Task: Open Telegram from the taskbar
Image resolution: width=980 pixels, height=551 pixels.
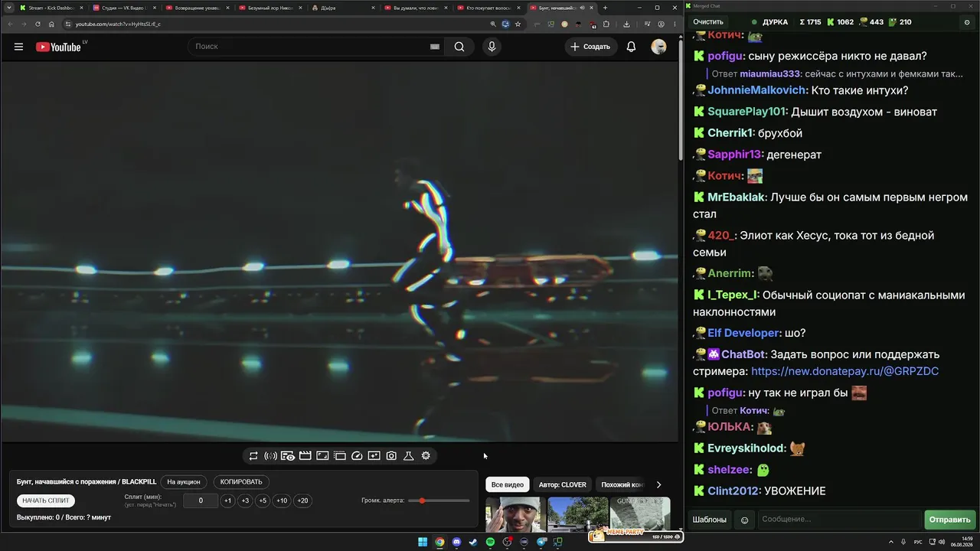Action: click(541, 543)
